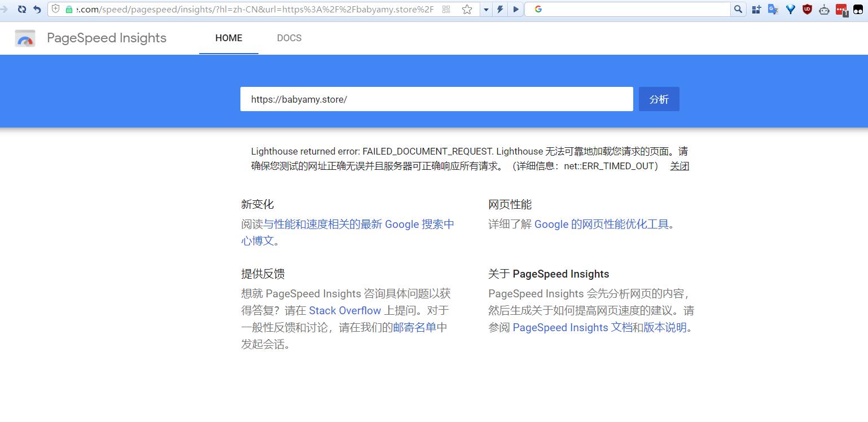This screenshot has height=422, width=868.
Task: Open the PageSpeed Insights 文档 link
Action: pyautogui.click(x=572, y=327)
